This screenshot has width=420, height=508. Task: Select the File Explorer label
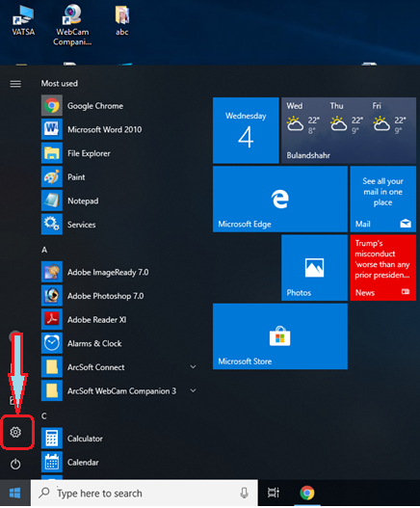click(89, 153)
